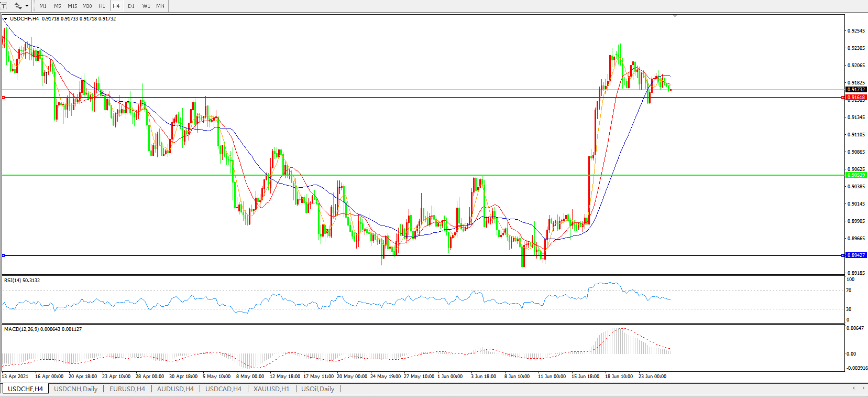Open the EURUSD,H4 chart tab
Viewport: 868px width, 397px height.
point(127,389)
